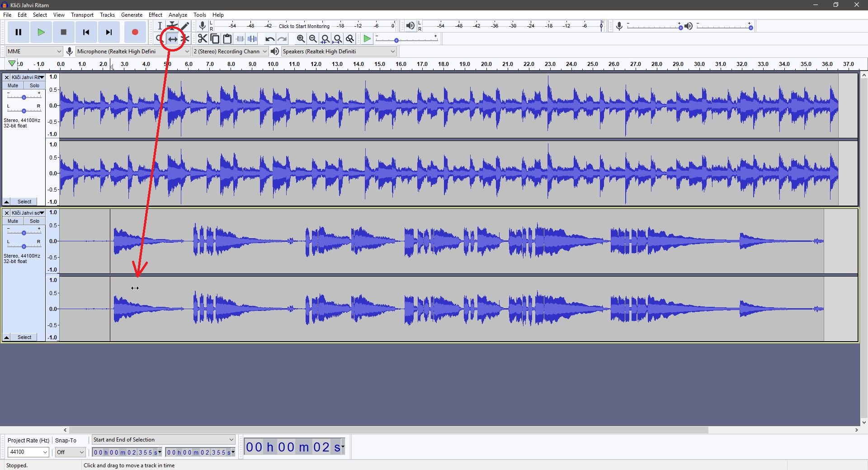Click the Zoom Toggle icon

coord(349,39)
